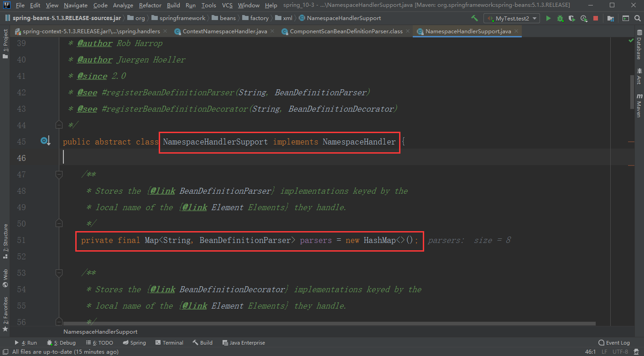Open the Spring tool window
The image size is (644, 356).
134,342
